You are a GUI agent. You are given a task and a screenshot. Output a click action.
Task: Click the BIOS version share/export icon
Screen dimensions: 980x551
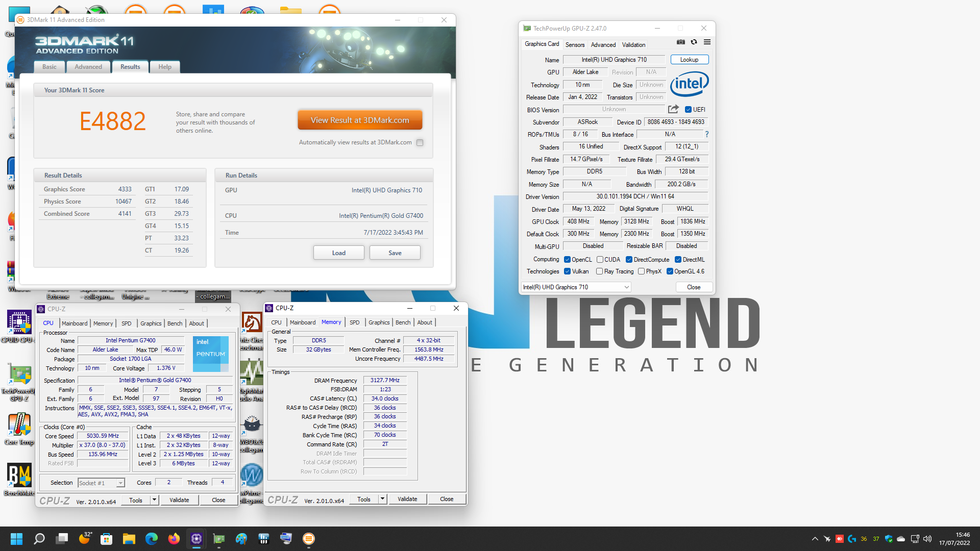[673, 109]
